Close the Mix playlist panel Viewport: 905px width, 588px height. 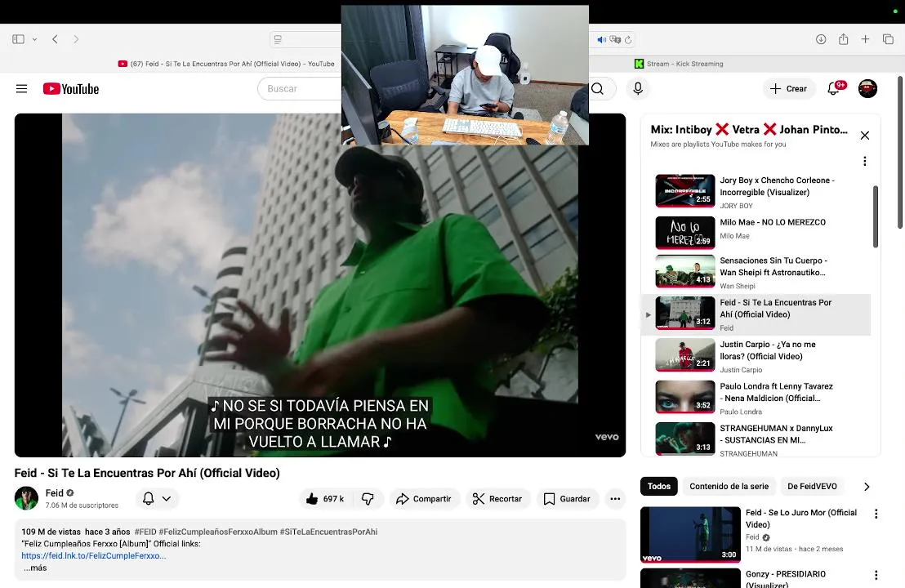tap(865, 136)
